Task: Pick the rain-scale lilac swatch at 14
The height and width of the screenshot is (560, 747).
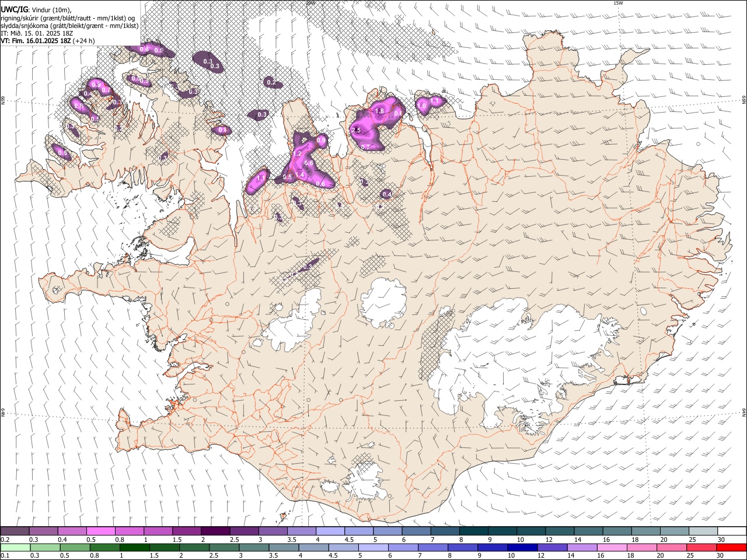Action: tap(582, 547)
